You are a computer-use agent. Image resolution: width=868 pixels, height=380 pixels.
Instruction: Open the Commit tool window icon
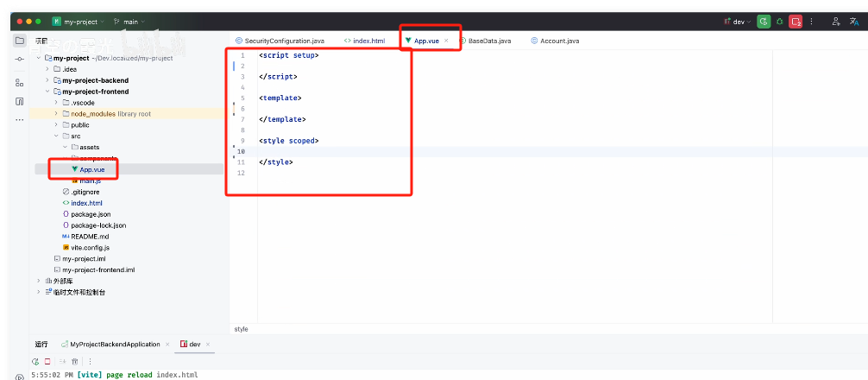click(19, 60)
